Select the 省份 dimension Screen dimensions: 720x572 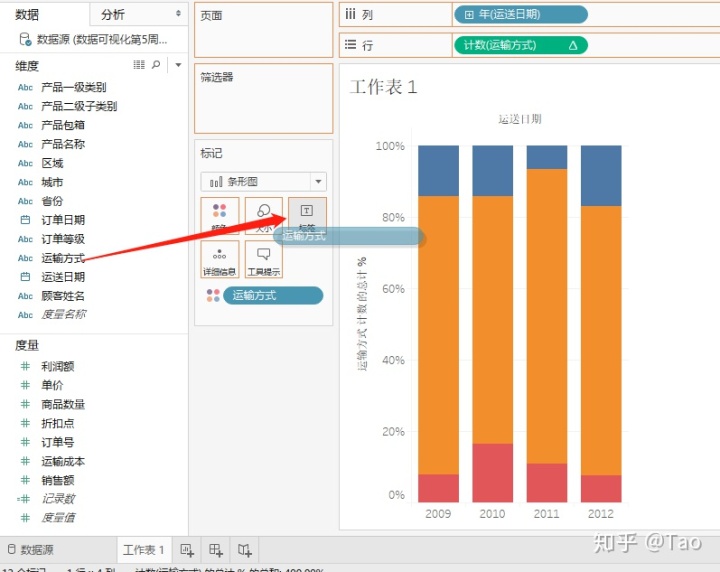52,201
